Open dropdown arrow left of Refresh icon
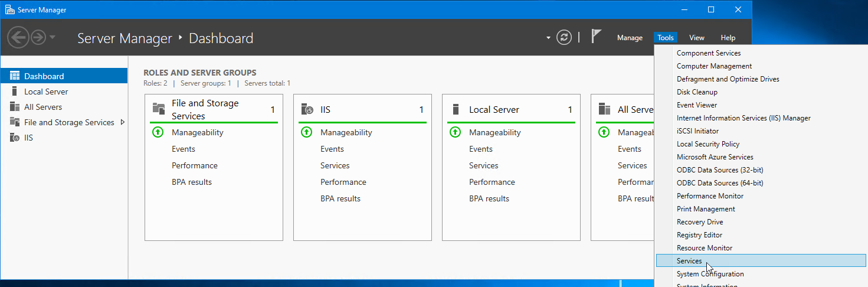 click(x=549, y=38)
